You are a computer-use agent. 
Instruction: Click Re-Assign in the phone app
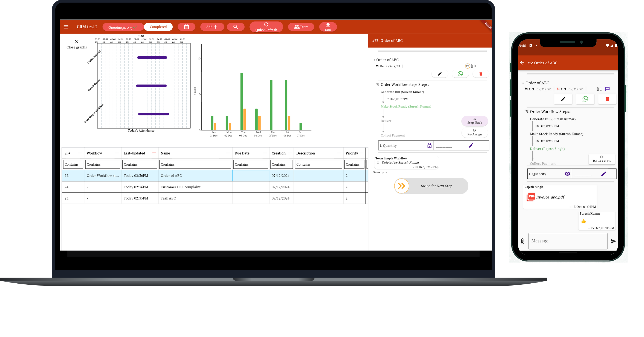[602, 159]
